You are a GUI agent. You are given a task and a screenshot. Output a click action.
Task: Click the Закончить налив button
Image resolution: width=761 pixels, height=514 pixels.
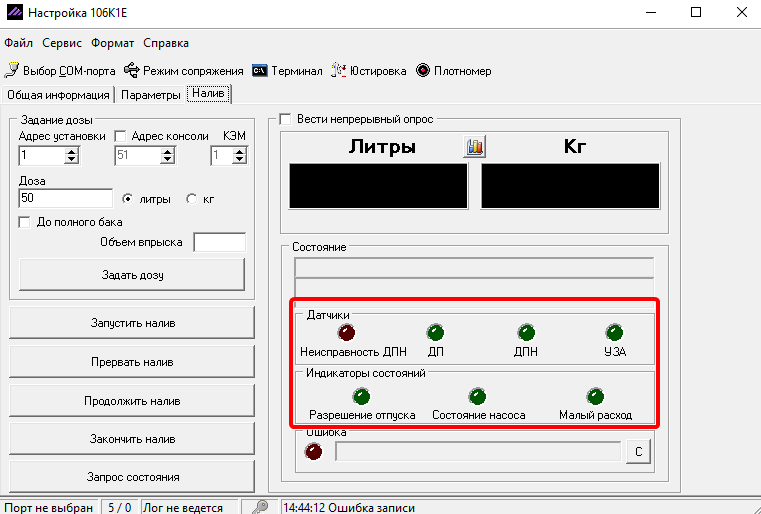132,439
